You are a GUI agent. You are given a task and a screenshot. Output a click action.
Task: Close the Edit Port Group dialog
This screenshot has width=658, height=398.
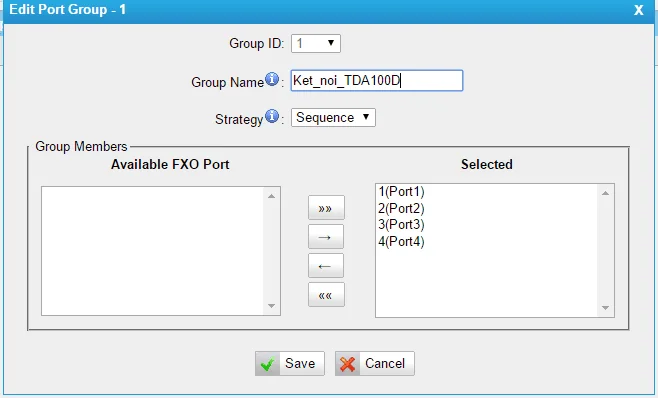point(638,10)
